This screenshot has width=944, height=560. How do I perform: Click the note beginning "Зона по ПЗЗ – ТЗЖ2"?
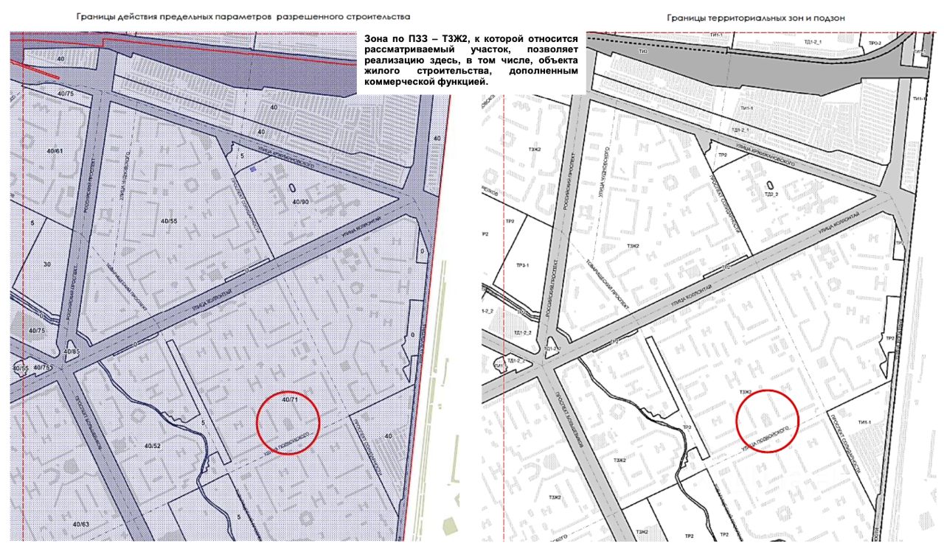[471, 60]
